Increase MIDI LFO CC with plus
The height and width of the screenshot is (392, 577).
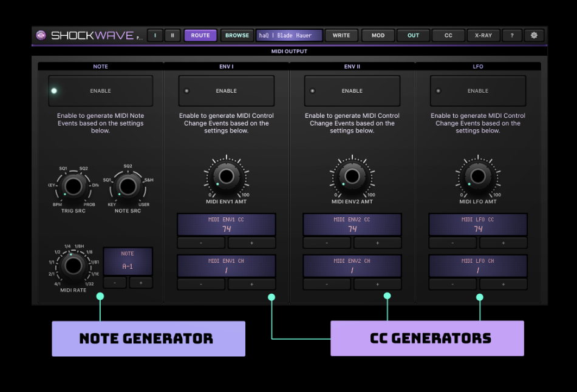[504, 243]
